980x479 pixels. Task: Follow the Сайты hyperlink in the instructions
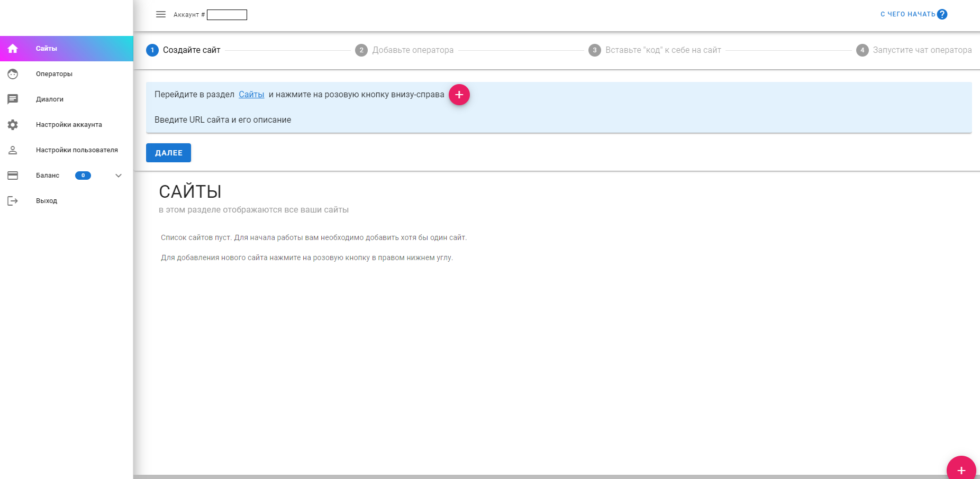coord(251,95)
